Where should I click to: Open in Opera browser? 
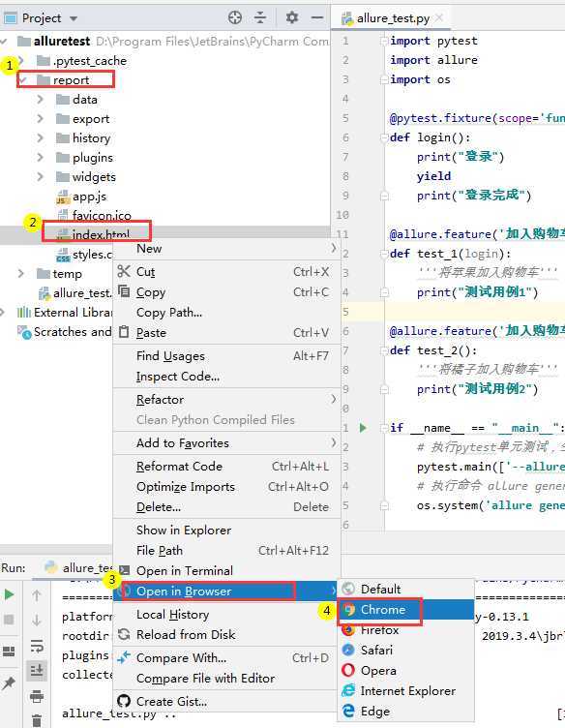coord(406,671)
